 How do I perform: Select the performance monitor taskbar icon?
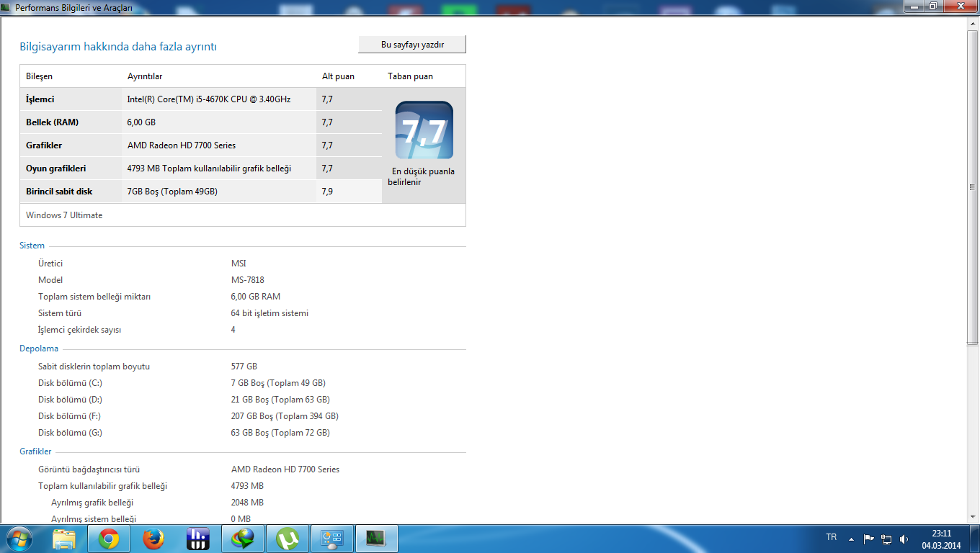(376, 539)
